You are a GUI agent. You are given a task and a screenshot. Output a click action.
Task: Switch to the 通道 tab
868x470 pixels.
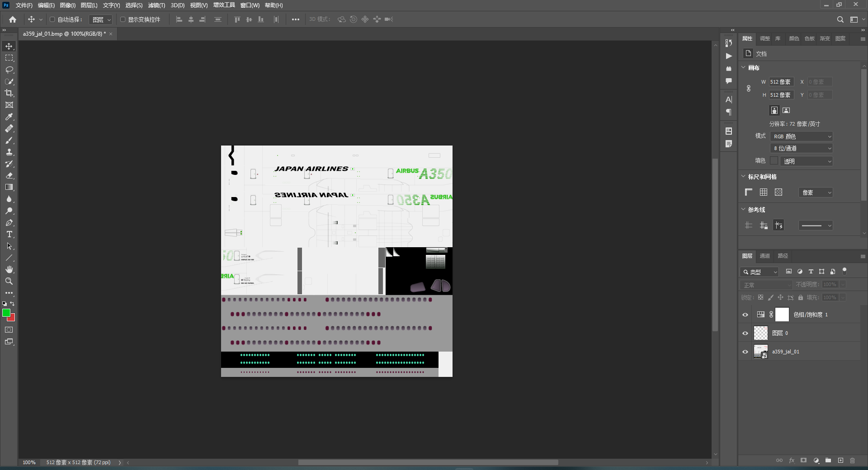(x=765, y=256)
